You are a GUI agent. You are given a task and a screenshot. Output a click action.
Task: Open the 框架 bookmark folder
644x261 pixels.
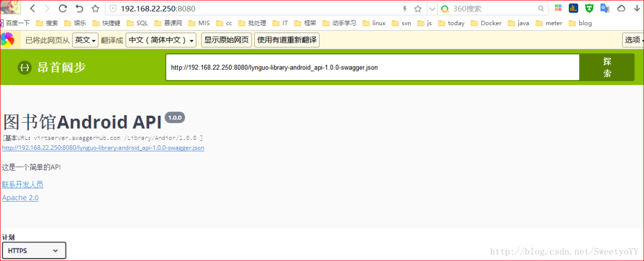305,23
